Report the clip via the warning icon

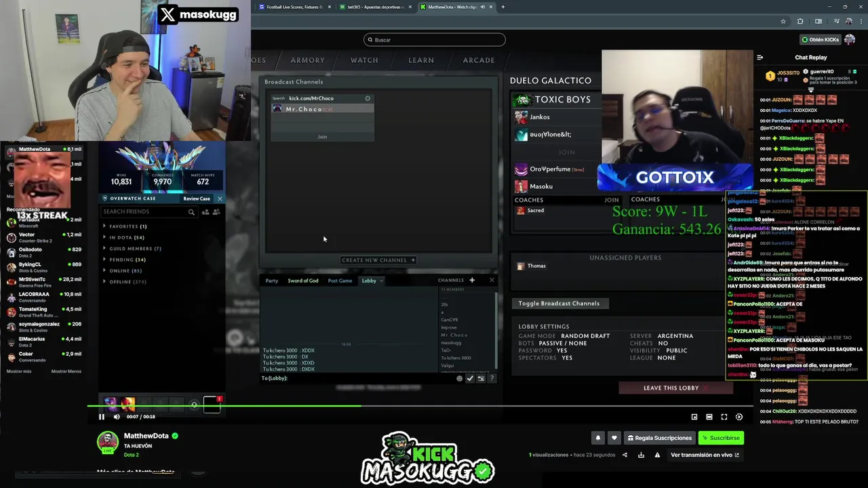coord(657,455)
